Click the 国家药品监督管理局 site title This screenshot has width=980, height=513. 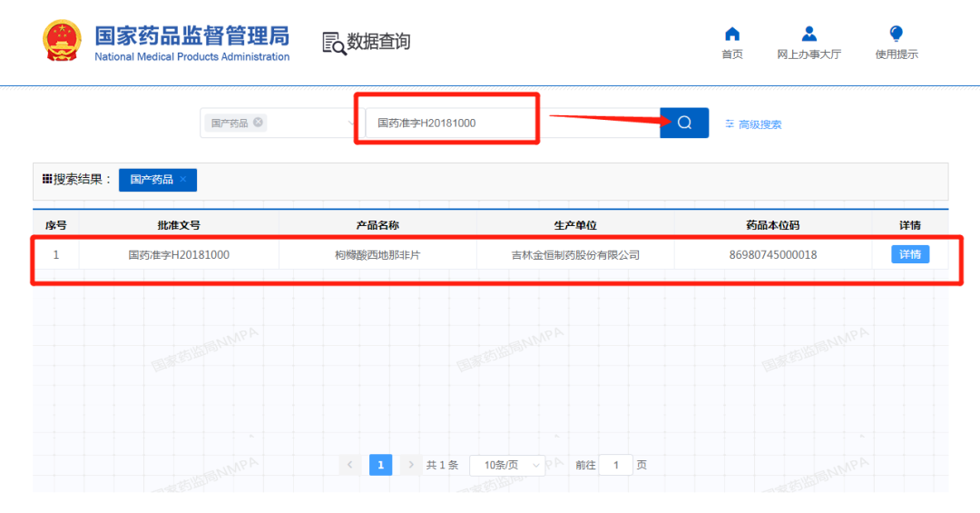[191, 35]
